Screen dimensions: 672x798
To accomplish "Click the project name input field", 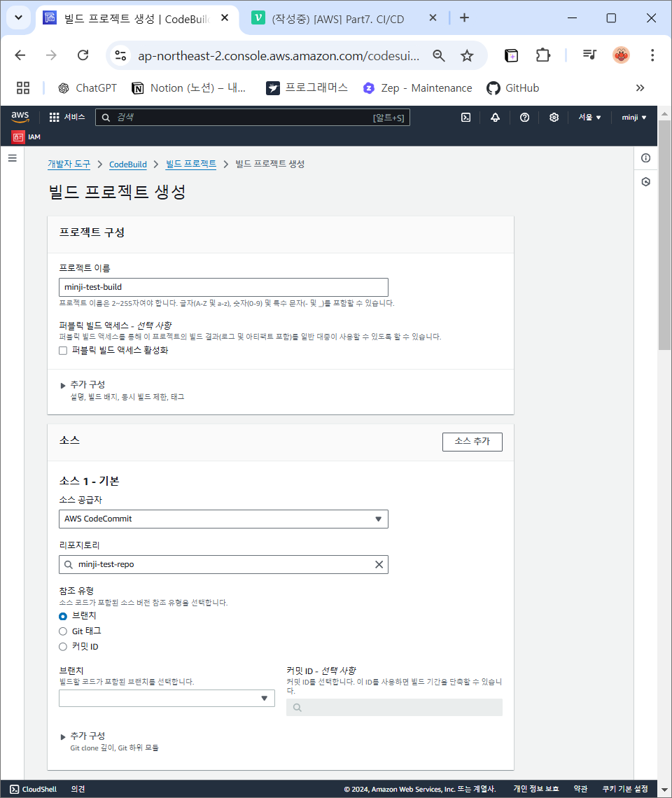I will point(223,287).
